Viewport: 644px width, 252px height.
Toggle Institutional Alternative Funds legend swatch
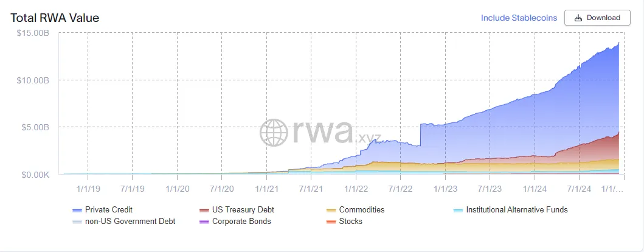458,210
